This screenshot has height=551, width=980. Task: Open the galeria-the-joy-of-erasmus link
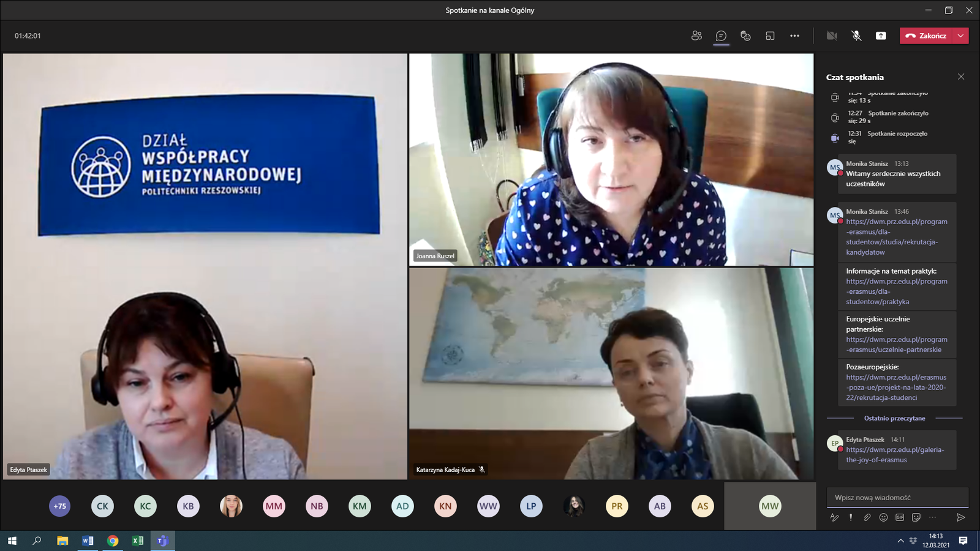pos(894,455)
